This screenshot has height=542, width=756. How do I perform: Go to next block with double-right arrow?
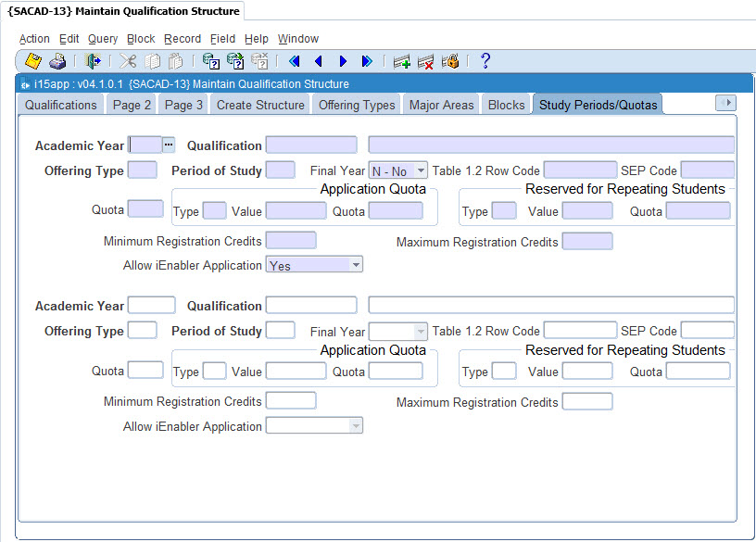coord(367,61)
